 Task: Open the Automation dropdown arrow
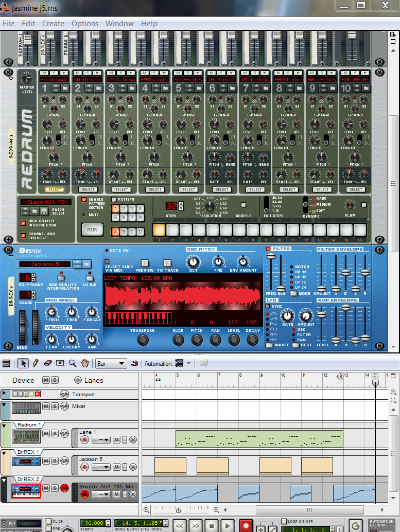click(x=189, y=363)
